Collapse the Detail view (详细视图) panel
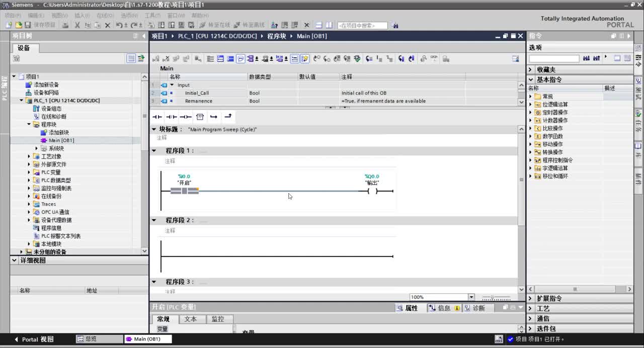The width and height of the screenshot is (644, 348). pos(14,260)
